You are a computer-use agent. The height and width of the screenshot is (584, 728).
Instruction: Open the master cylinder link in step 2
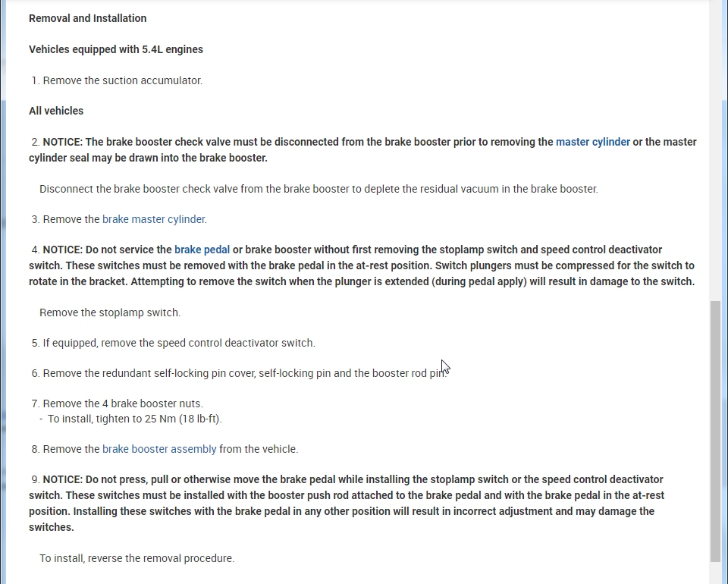[x=592, y=142]
